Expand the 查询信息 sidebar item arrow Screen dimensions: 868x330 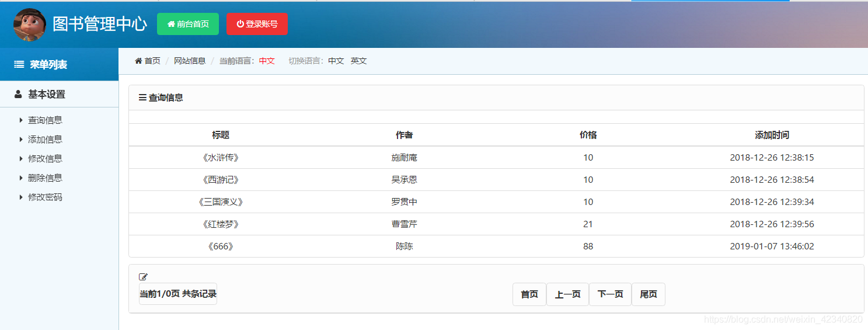21,120
